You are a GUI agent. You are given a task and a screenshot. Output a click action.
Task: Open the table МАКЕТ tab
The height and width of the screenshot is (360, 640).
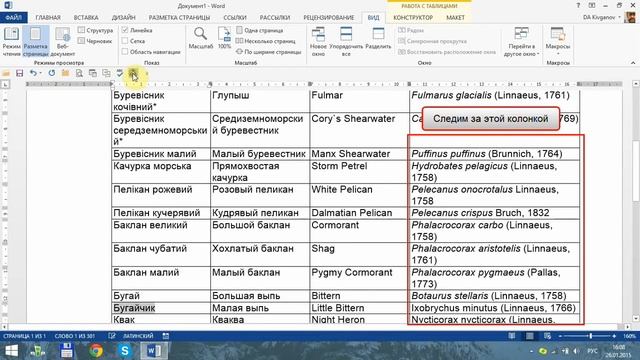455,18
